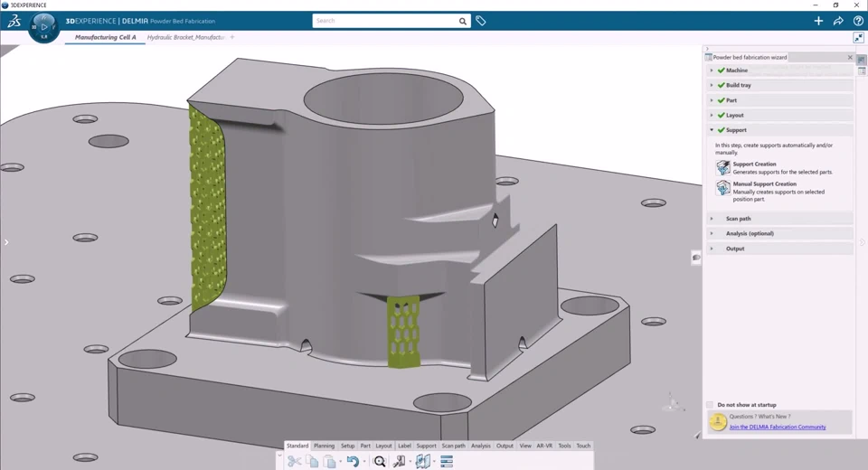The width and height of the screenshot is (868, 470).
Task: Click into the Search input field
Action: [x=385, y=21]
